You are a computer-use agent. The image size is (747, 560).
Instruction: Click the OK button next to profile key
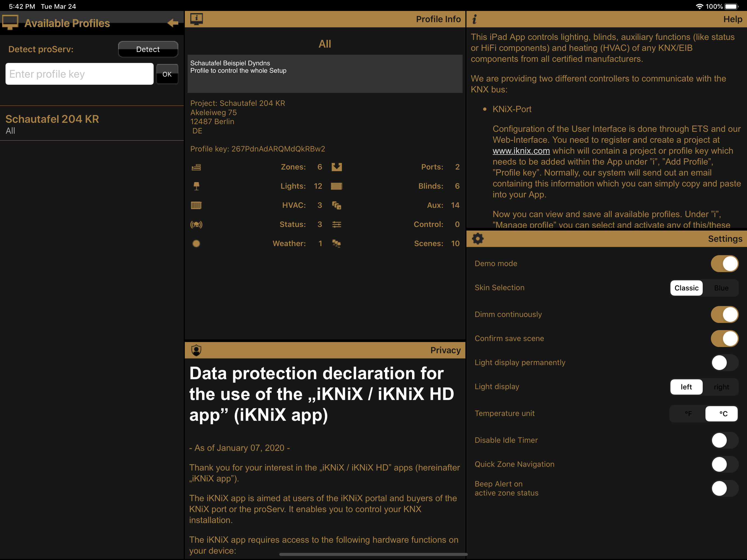click(167, 74)
